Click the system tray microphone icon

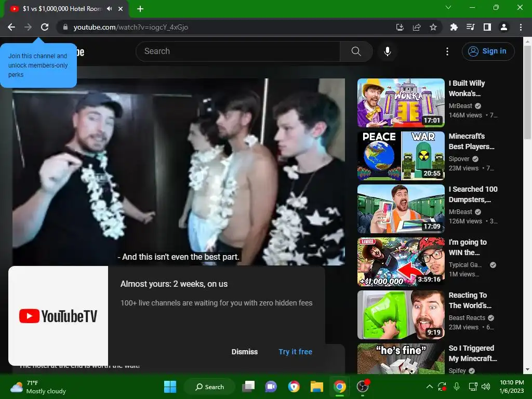pyautogui.click(x=457, y=387)
